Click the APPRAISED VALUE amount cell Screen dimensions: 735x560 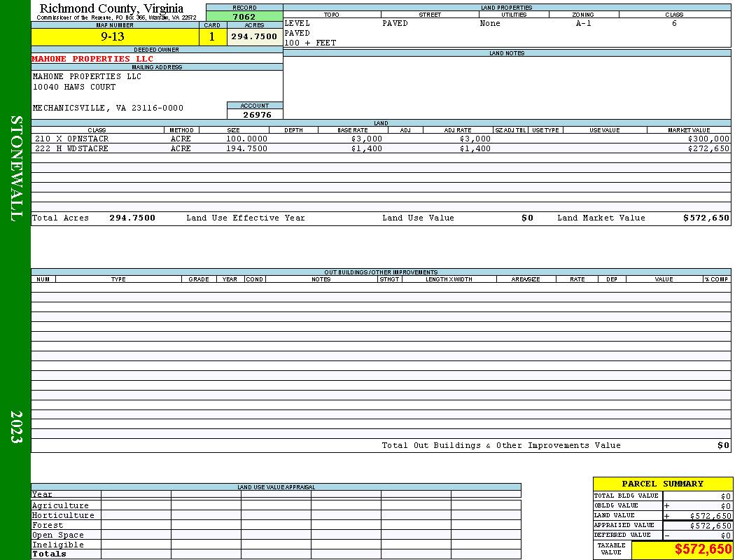(697, 526)
